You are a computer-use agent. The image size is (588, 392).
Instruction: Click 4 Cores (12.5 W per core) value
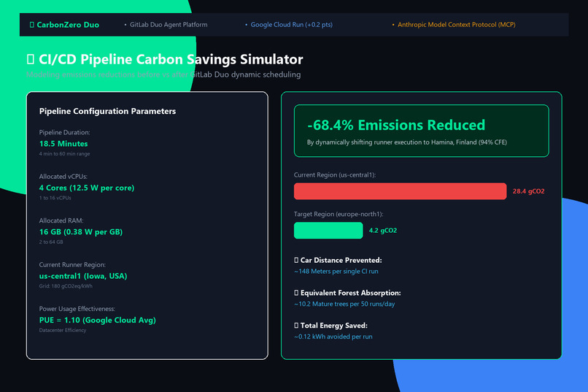87,188
